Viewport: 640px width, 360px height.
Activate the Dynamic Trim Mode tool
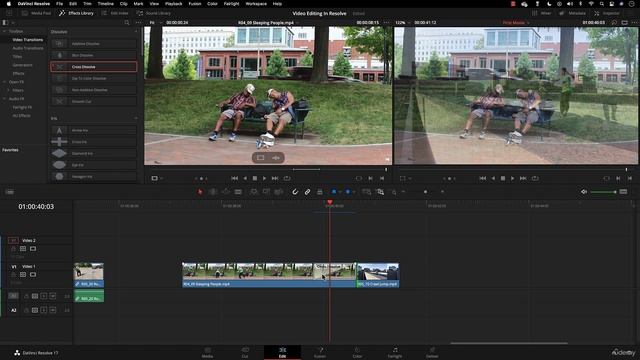pos(226,192)
